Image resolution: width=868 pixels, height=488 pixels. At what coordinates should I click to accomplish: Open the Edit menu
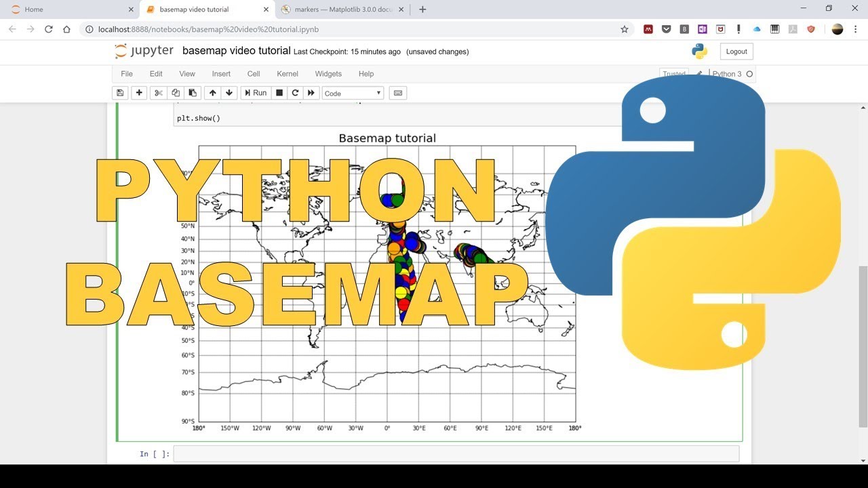pyautogui.click(x=156, y=74)
